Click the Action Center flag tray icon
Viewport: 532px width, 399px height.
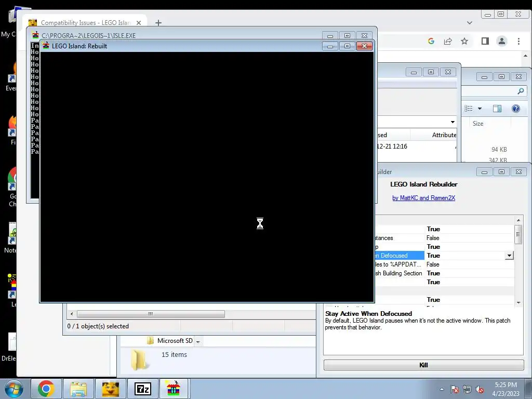[x=454, y=390]
